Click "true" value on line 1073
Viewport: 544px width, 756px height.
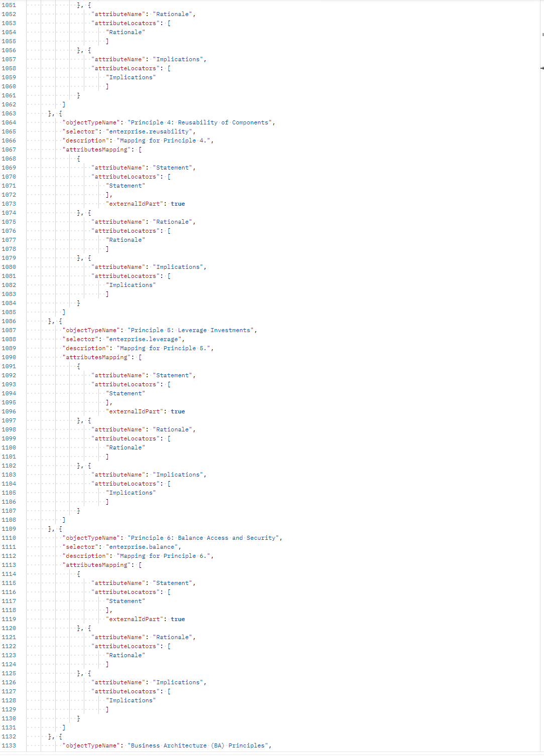(178, 204)
